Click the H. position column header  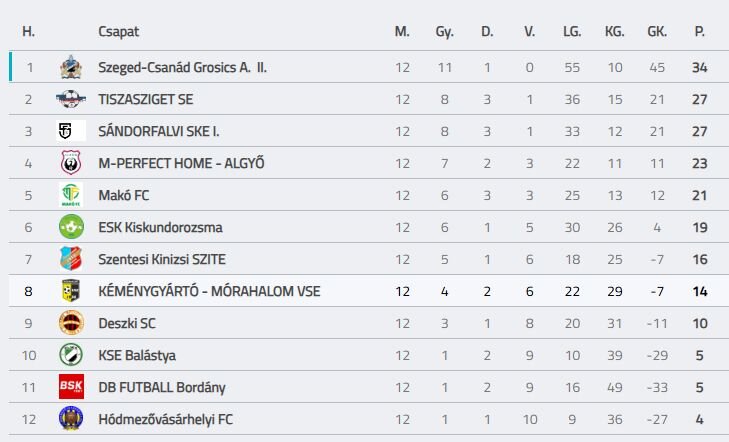pyautogui.click(x=29, y=31)
